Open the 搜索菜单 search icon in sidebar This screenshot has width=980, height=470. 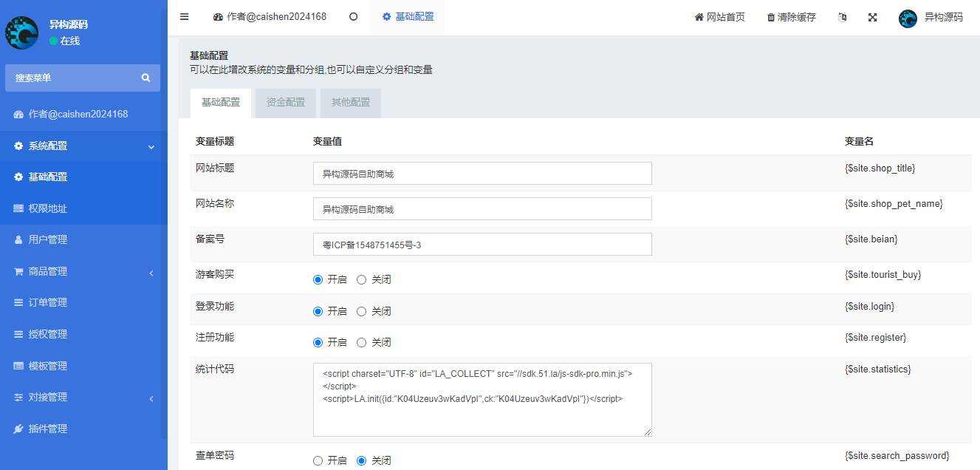pyautogui.click(x=146, y=78)
